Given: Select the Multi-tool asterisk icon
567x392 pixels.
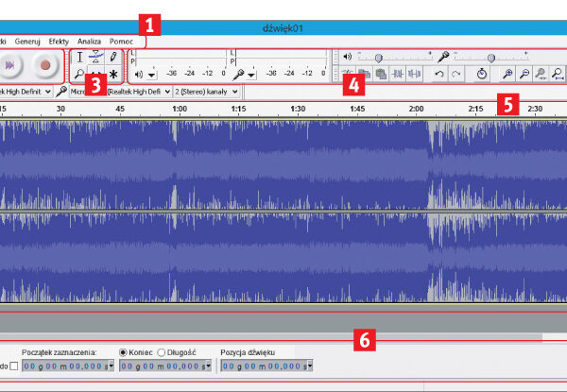Looking at the screenshot, I should pos(113,74).
